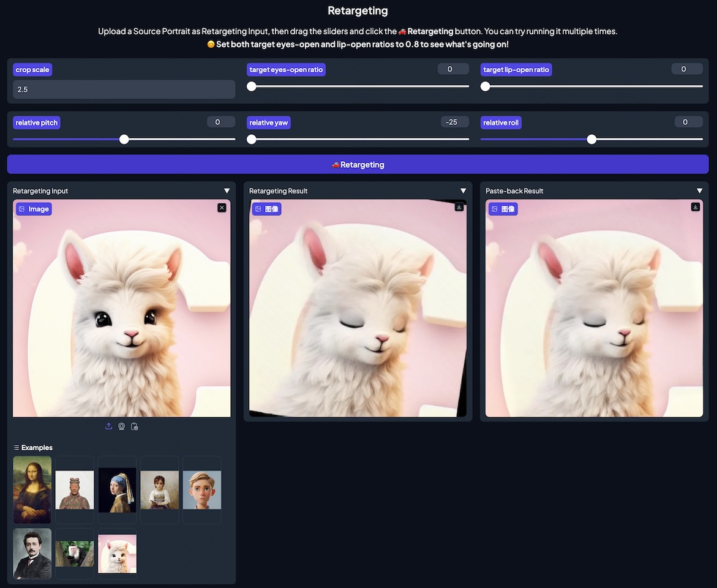
Task: Collapse the Retargeting Result panel
Action: pos(463,191)
